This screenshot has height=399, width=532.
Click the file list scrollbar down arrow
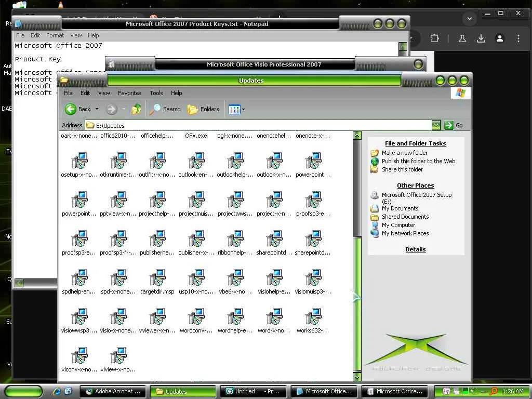357,377
